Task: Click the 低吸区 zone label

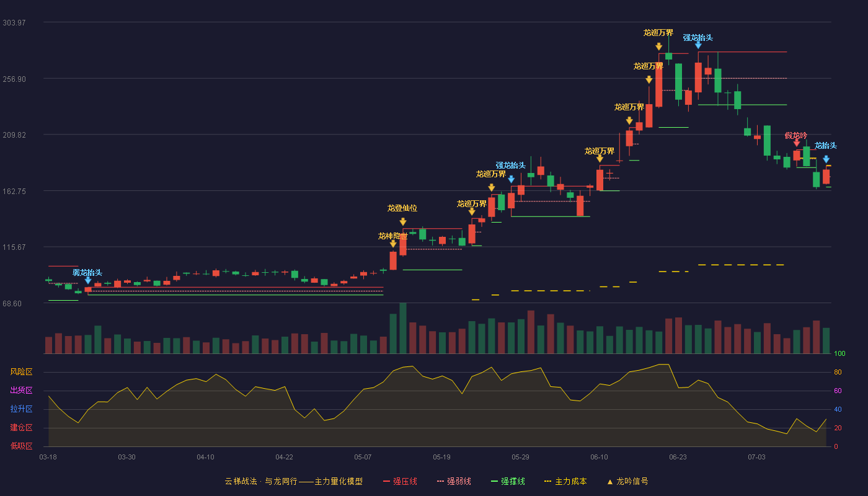Action: 21,446
